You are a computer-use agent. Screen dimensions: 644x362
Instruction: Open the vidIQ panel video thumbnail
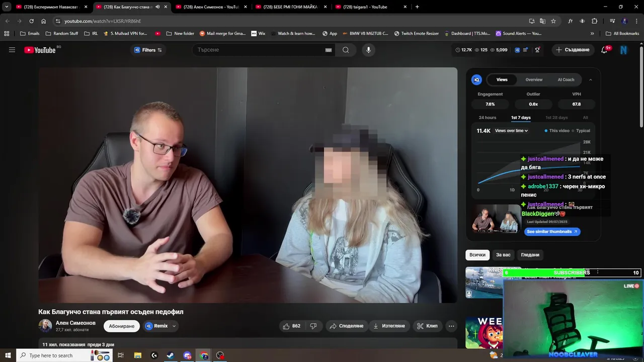(496, 219)
